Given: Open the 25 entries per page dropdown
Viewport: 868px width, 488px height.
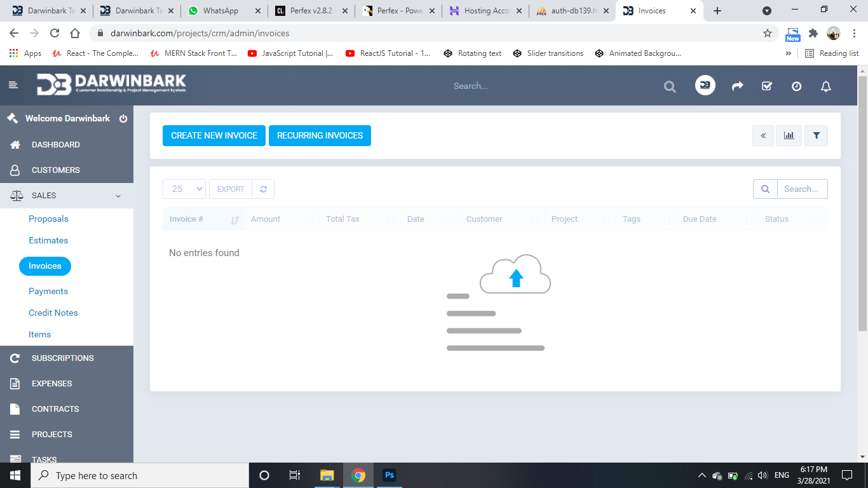Looking at the screenshot, I should tap(184, 189).
